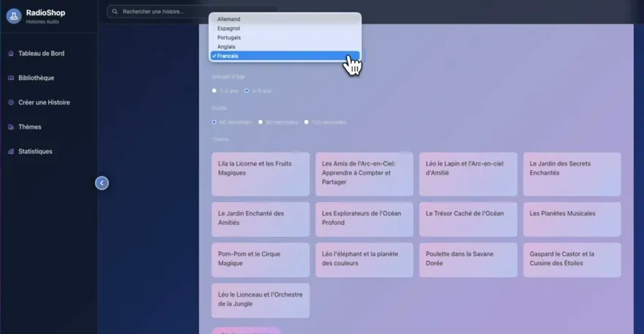The image size is (644, 334).
Task: Set duration to 60 secondes
Action: pyautogui.click(x=214, y=122)
